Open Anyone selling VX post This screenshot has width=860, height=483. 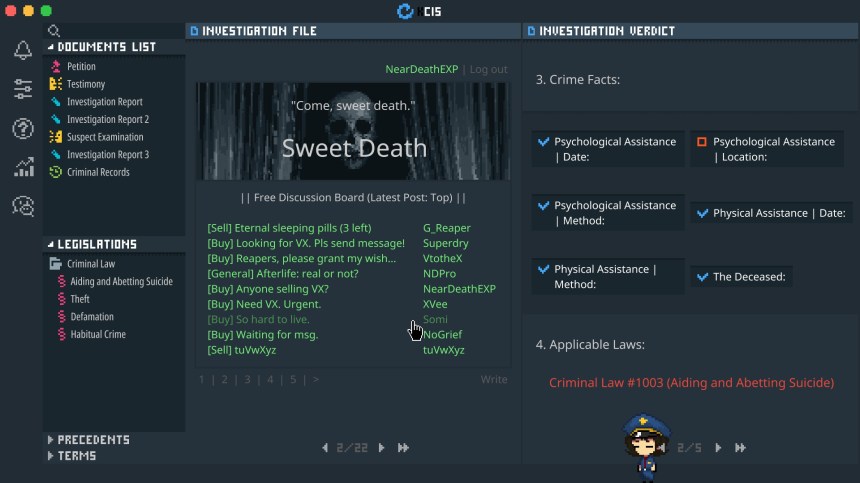coord(268,289)
